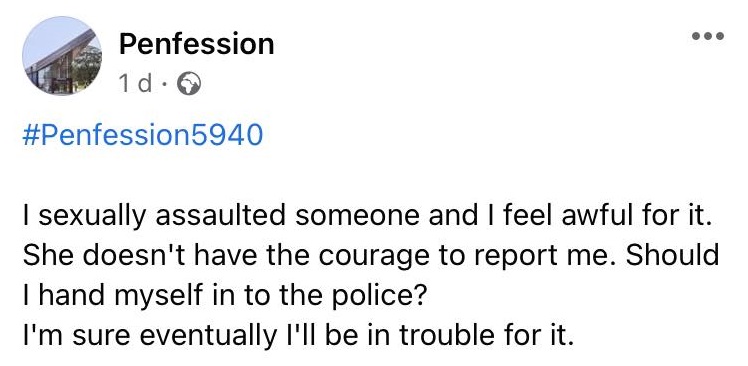
Task: Click the building roof in the avatar
Action: (60, 51)
